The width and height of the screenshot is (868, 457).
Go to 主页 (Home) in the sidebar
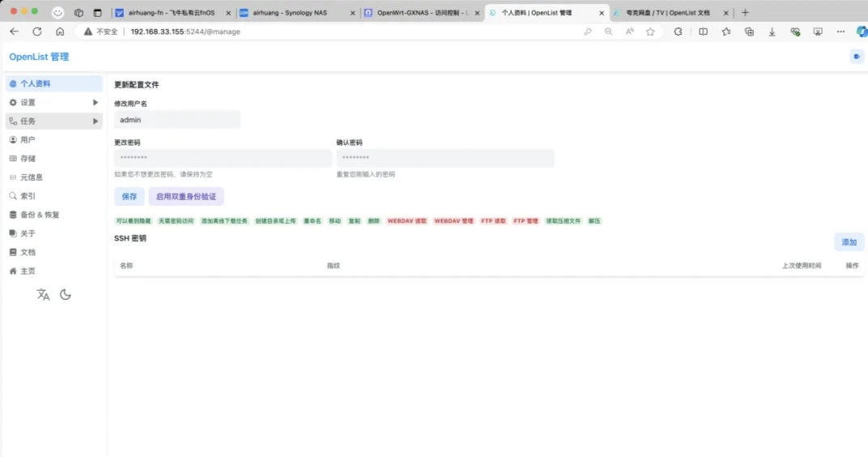[28, 271]
